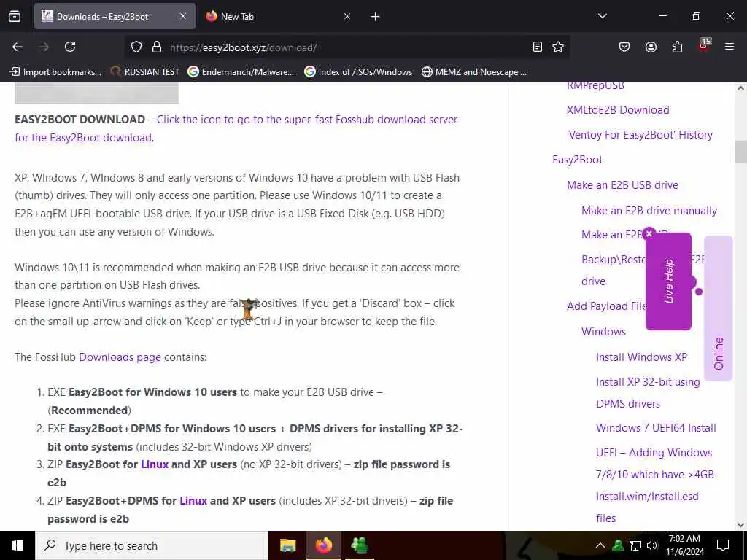Switch to Downloads – Easy2Boot tab
The image size is (747, 560).
pyautogui.click(x=115, y=16)
